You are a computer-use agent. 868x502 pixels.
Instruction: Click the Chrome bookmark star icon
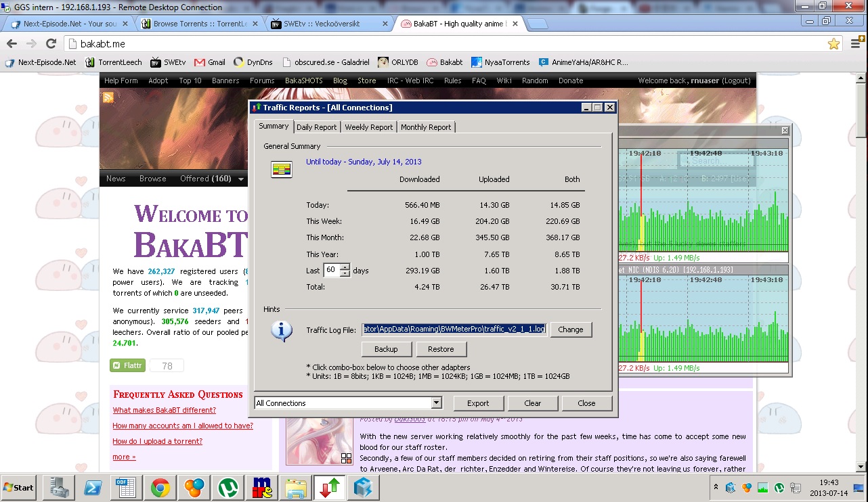(x=833, y=44)
